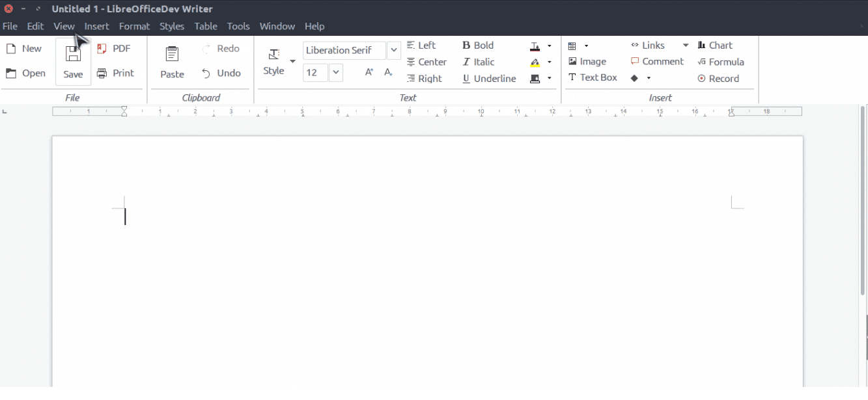Insert a Formula object
868x400 pixels.
pyautogui.click(x=721, y=62)
